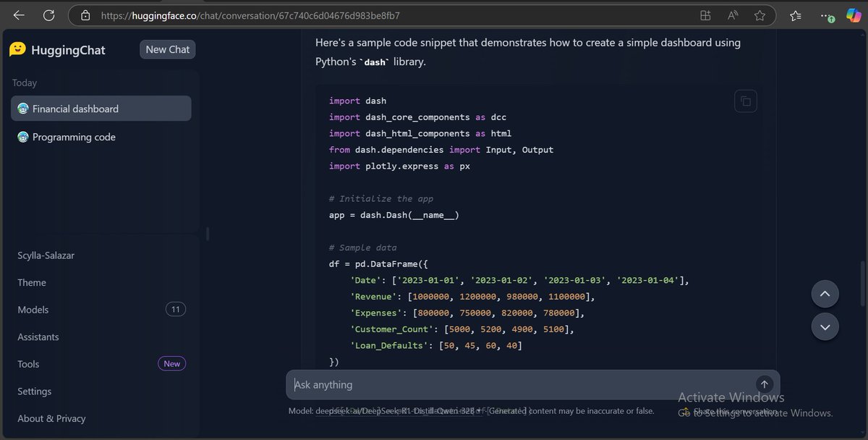Image resolution: width=868 pixels, height=440 pixels.
Task: Click the 'Revenue' data line in code
Action: 472,297
